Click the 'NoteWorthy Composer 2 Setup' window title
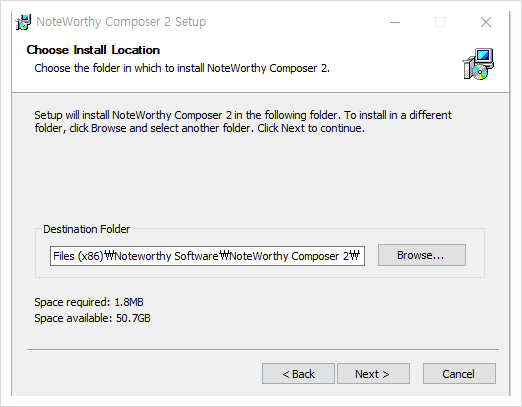 pyautogui.click(x=121, y=22)
